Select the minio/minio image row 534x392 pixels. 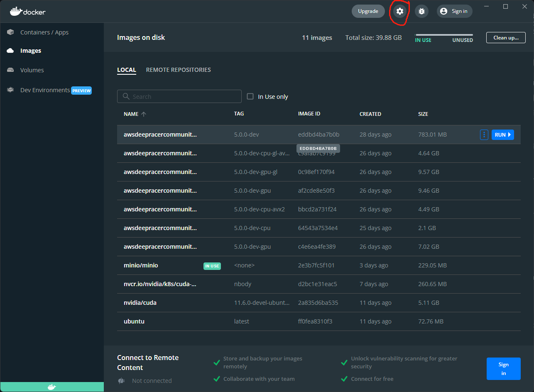tap(319, 265)
